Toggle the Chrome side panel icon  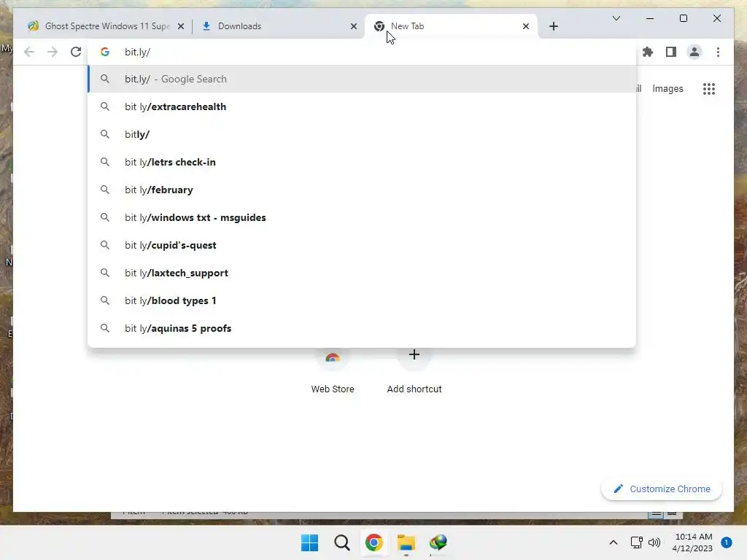tap(671, 52)
